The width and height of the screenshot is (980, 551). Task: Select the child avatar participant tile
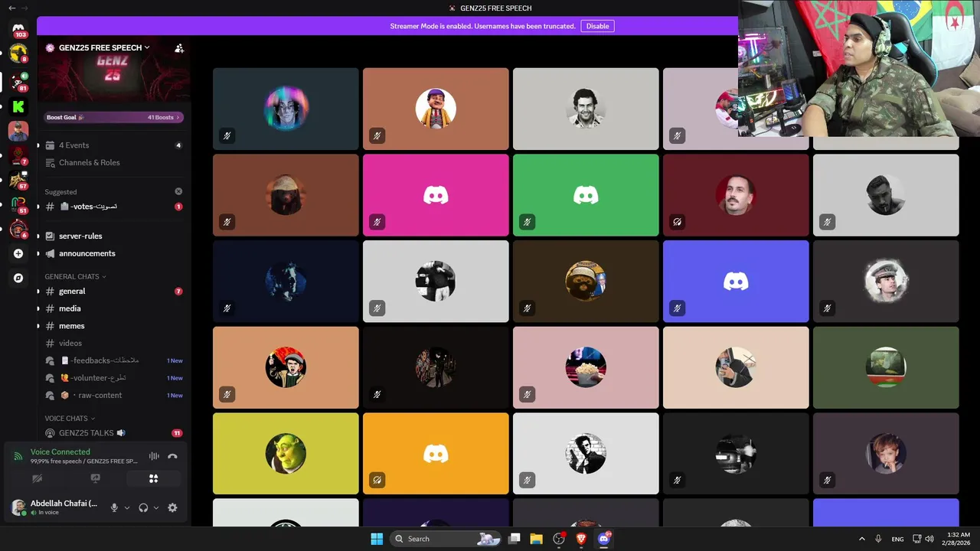(886, 454)
